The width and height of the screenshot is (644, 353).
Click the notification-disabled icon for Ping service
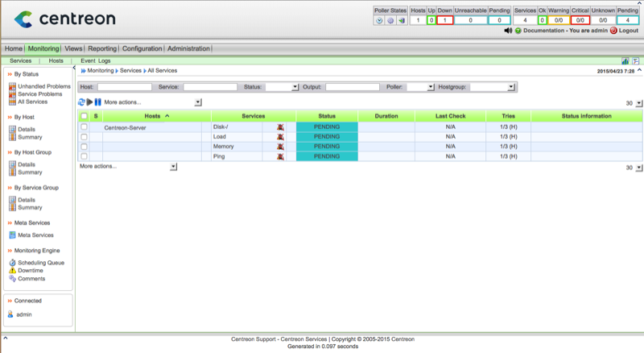pos(280,156)
